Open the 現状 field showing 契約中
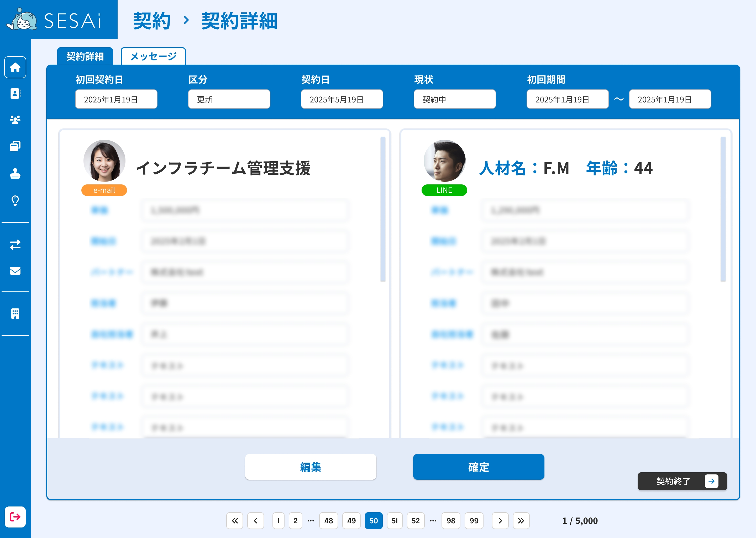 pos(455,99)
